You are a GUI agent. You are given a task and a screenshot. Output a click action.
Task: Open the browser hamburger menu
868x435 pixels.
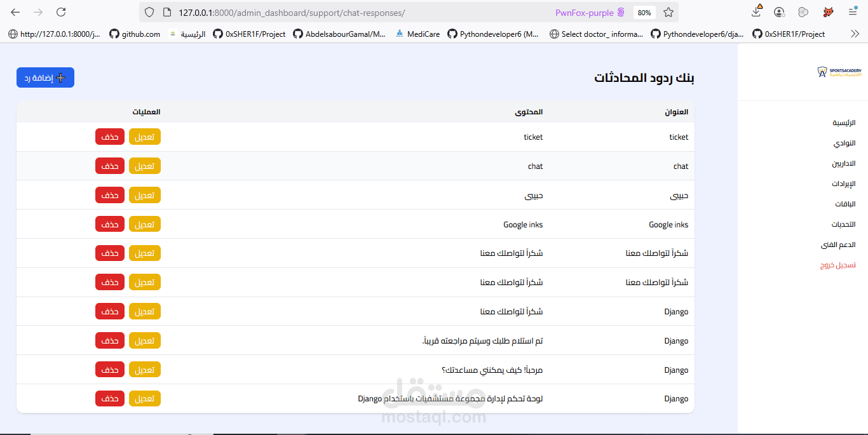click(853, 12)
